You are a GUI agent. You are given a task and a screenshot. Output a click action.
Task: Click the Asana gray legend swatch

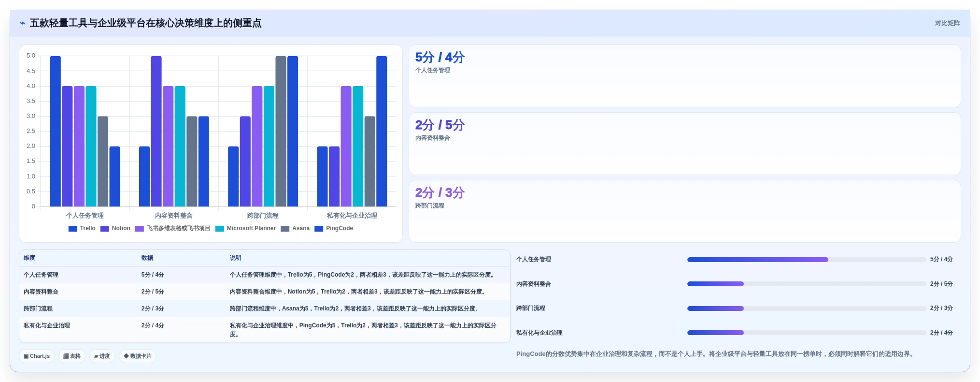pos(285,229)
